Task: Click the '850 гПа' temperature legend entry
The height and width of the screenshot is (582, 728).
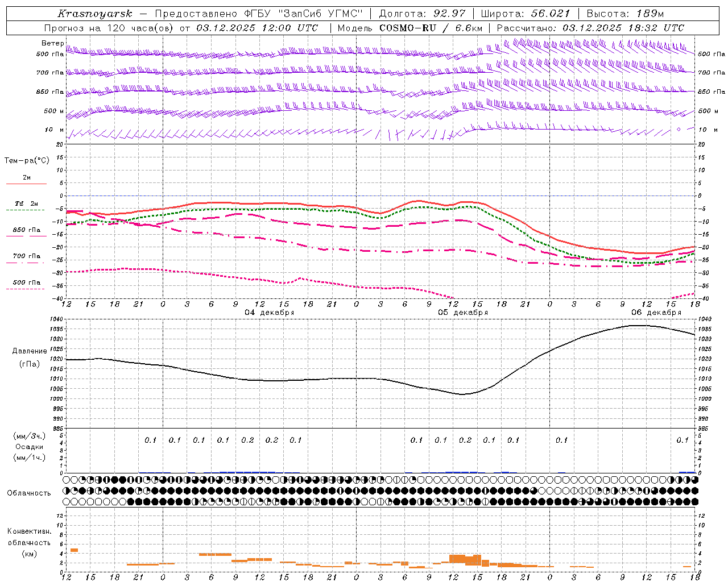Action: 27,230
